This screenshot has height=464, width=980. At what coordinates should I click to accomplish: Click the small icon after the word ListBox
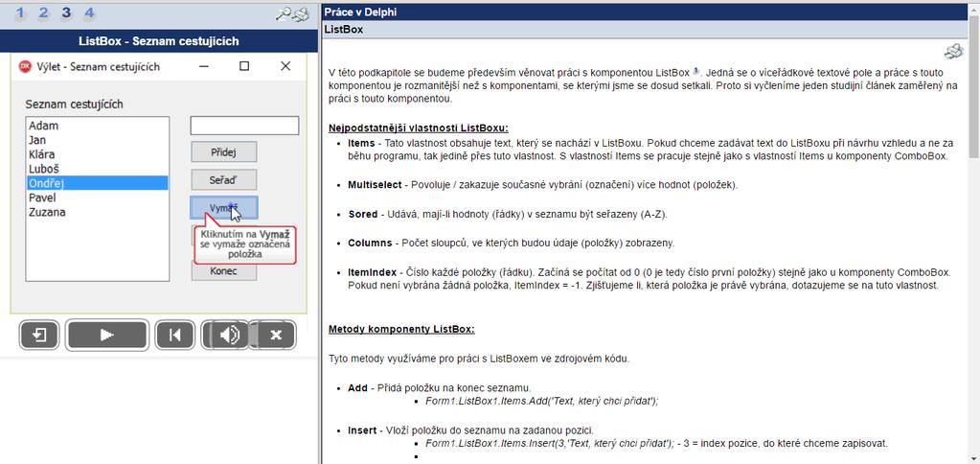click(696, 71)
